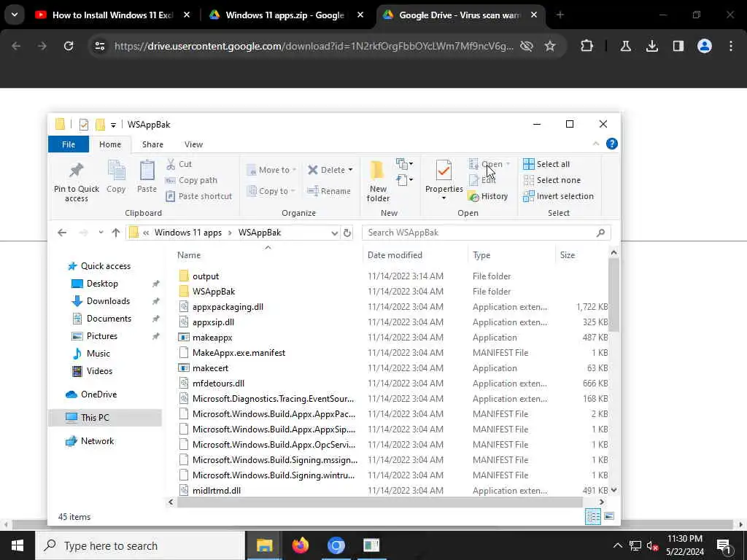
Task: Open the Explorer help icon
Action: tap(612, 144)
